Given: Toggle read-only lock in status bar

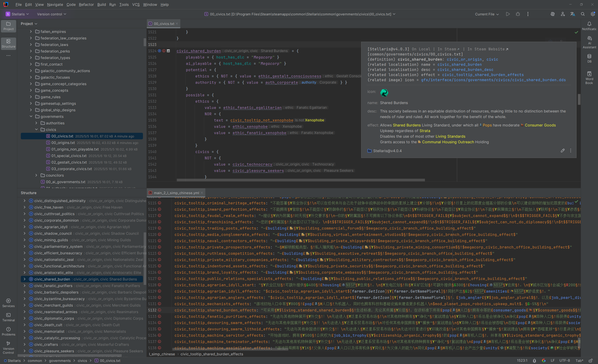Looking at the screenshot, I should pos(591,360).
